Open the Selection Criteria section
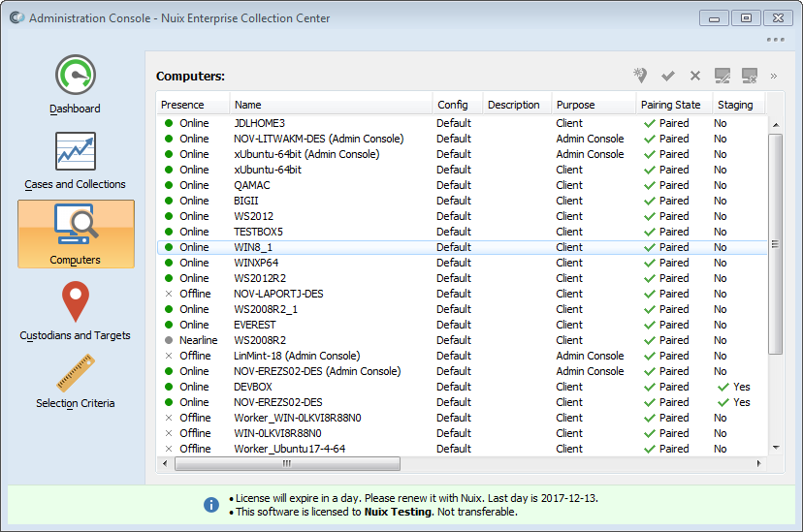 click(76, 382)
